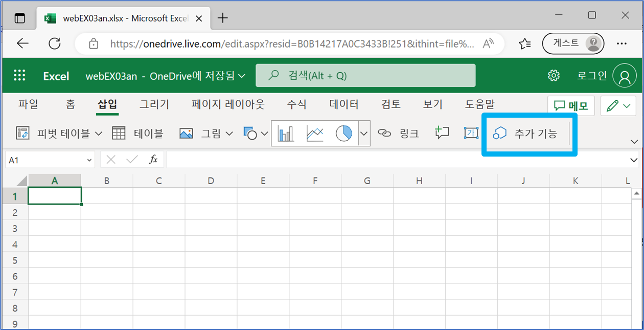The width and height of the screenshot is (644, 330).
Task: Switch to the 수식 ribbon tab
Action: click(x=297, y=104)
